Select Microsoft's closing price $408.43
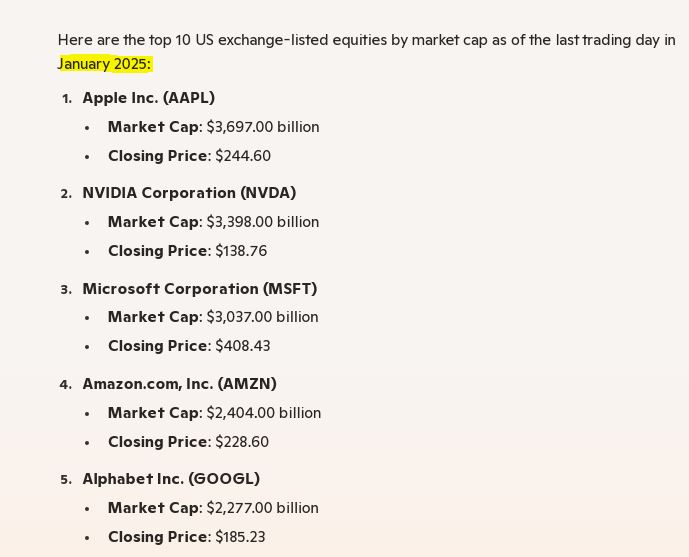689x557 pixels. pyautogui.click(x=243, y=346)
